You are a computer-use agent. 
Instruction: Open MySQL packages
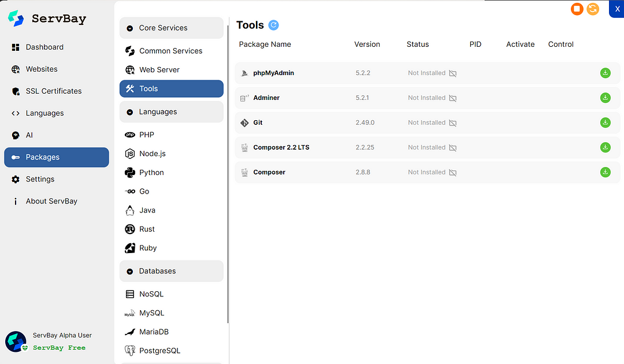(171, 313)
